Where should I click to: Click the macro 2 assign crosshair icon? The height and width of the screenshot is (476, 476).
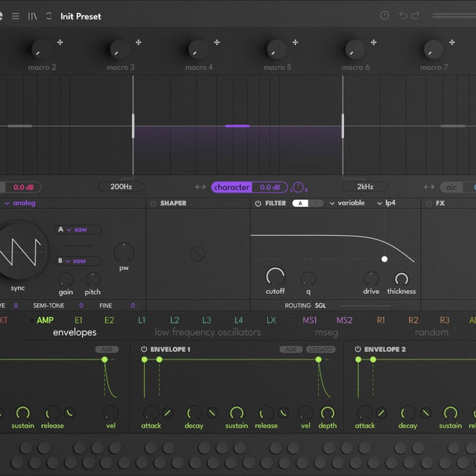(60, 42)
